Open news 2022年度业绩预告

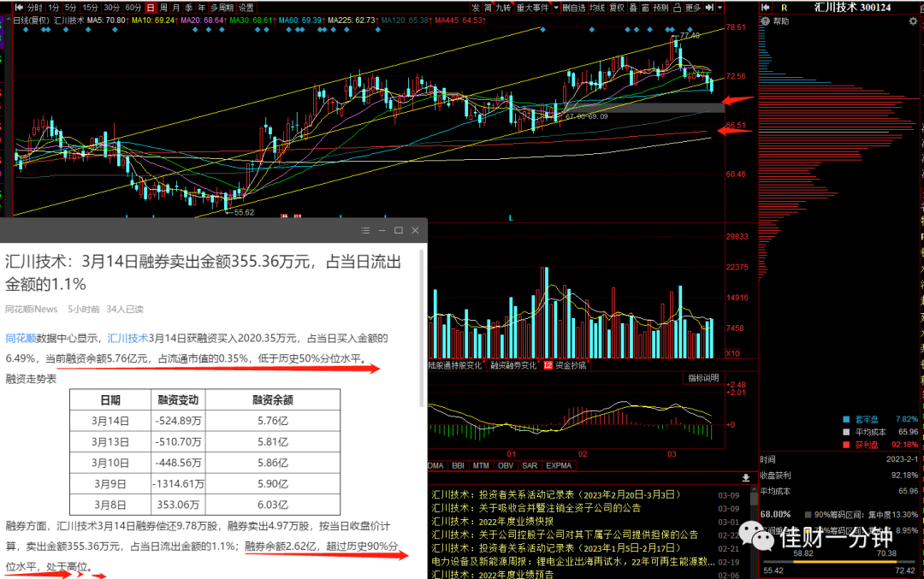[x=492, y=575]
